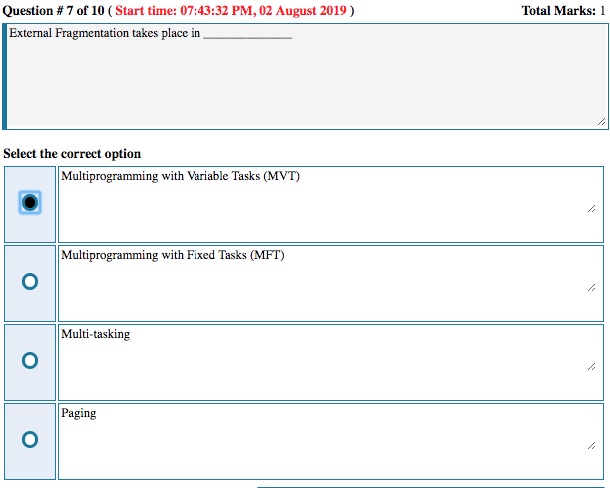The height and width of the screenshot is (488, 610).
Task: Select the Multiprogramming with Variable Tasks radio button
Action: point(30,203)
